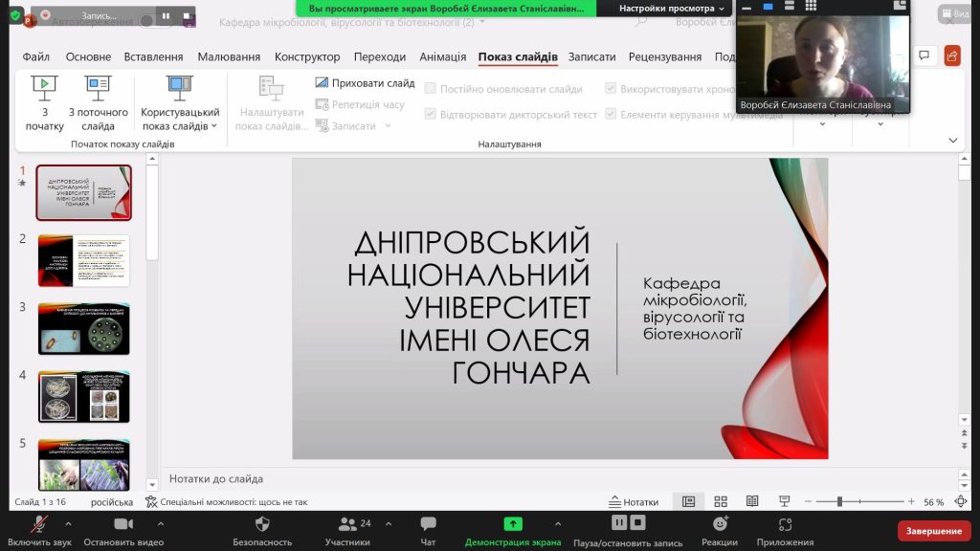Expand the ribbon Записати dropdown arrow
Viewport: 980px width, 551px height.
pyautogui.click(x=389, y=125)
